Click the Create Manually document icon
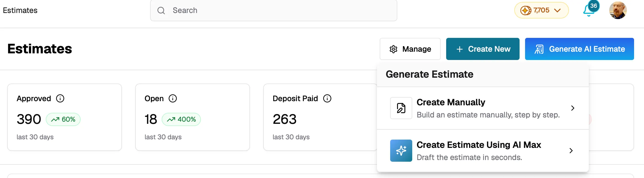The image size is (644, 178). (x=401, y=108)
